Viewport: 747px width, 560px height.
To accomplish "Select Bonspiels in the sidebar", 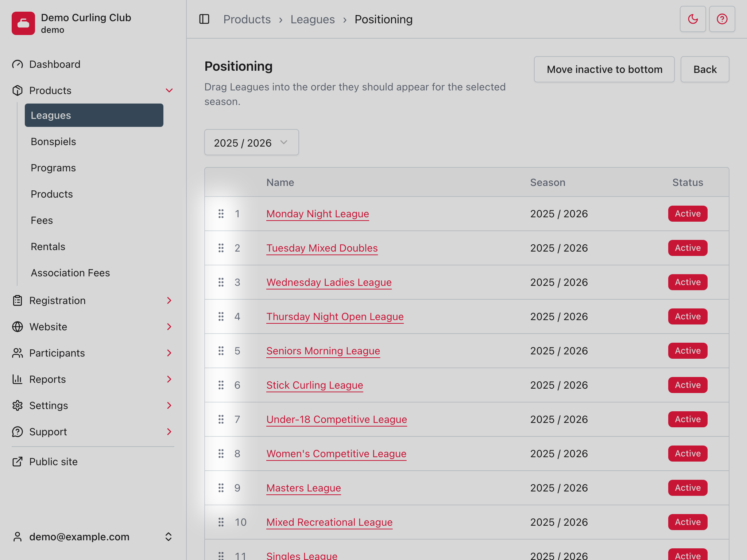I will point(54,141).
